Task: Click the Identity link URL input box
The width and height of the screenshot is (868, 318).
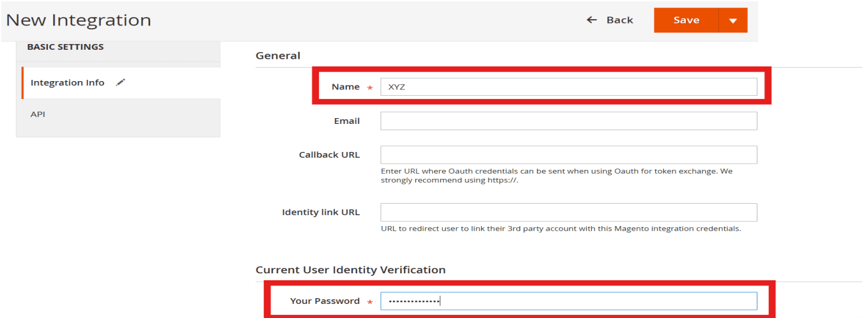Action: point(569,212)
